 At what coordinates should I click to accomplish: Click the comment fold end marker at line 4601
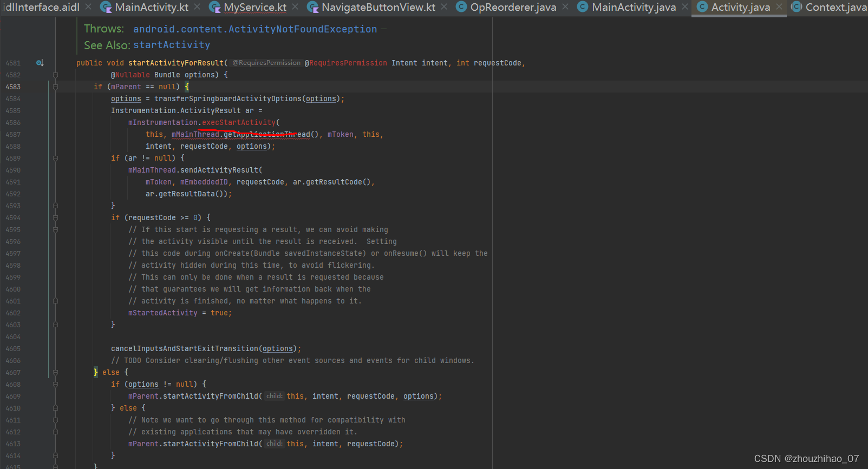pos(55,301)
